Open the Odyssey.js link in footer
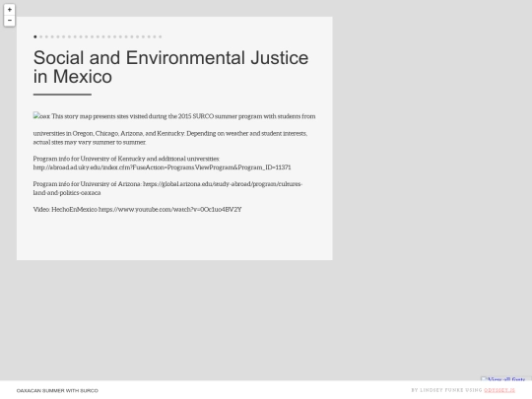 pyautogui.click(x=499, y=390)
